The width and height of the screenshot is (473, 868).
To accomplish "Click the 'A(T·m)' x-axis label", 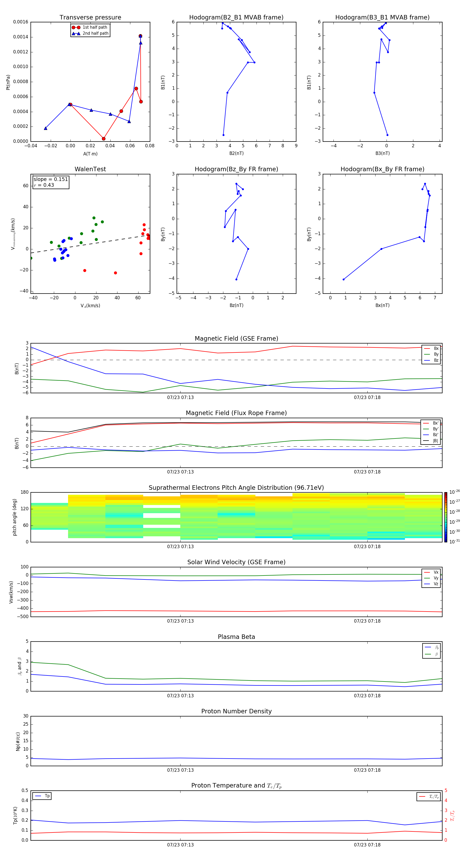I will (x=90, y=154).
